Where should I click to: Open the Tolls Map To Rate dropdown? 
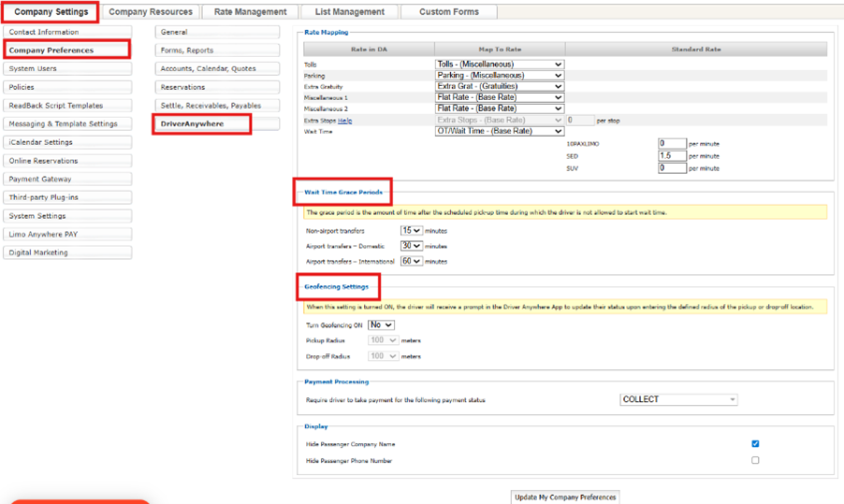[500, 65]
